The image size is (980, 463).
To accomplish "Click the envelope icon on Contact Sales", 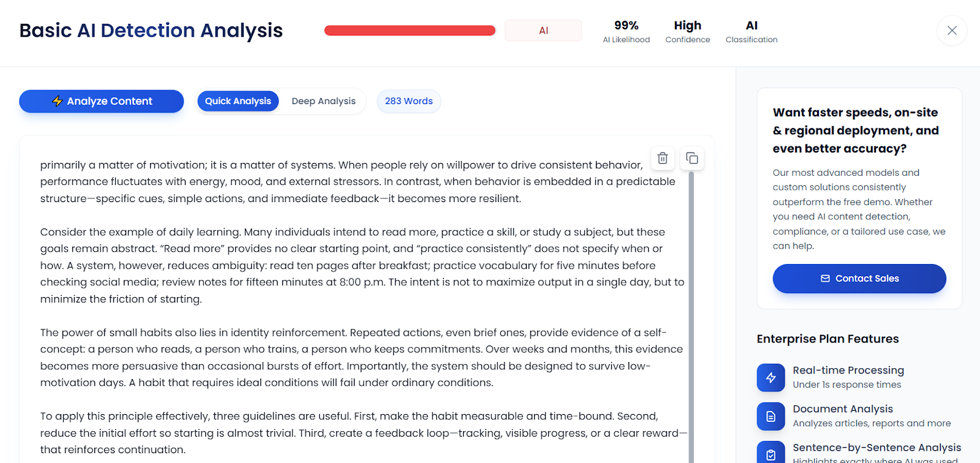I will (x=825, y=279).
